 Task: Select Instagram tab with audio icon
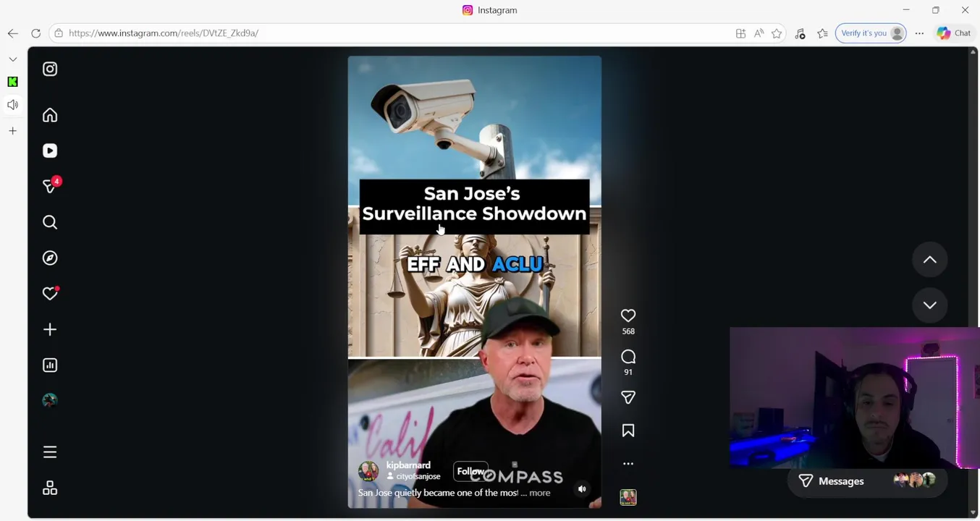click(x=13, y=105)
